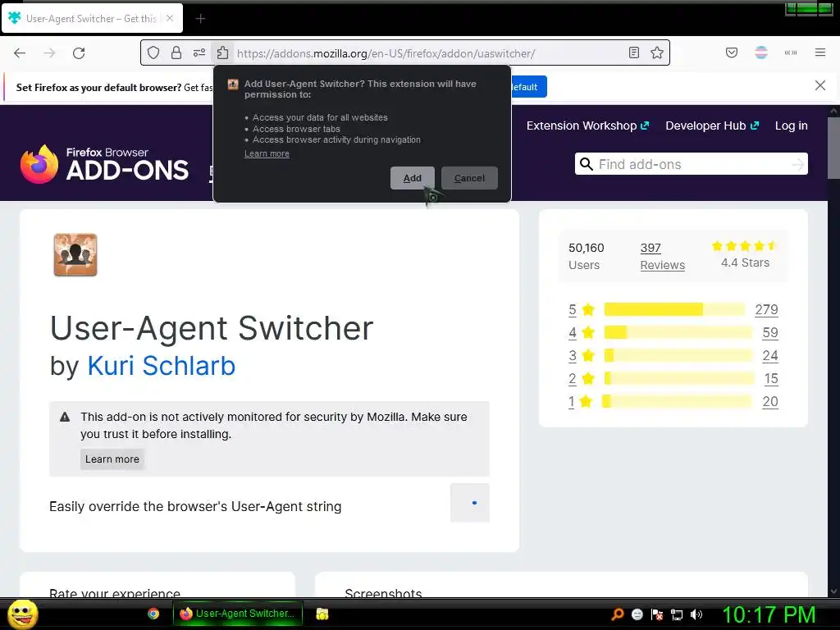840x630 pixels.
Task: Open the 397 Reviews link
Action: [x=662, y=256]
